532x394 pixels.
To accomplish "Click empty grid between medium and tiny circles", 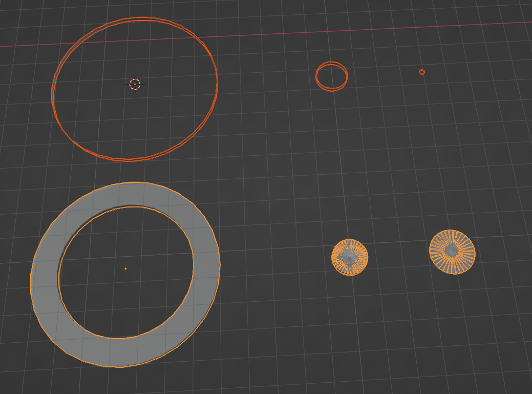I will 384,73.
